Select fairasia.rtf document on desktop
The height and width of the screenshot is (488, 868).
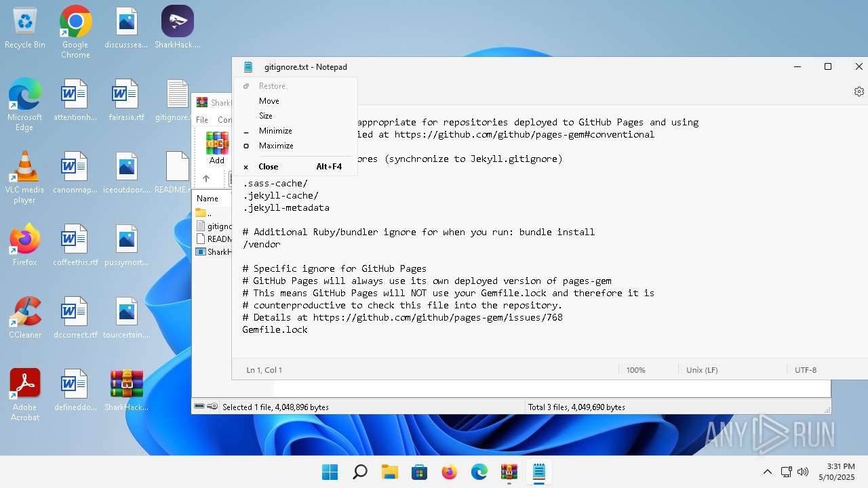click(126, 101)
